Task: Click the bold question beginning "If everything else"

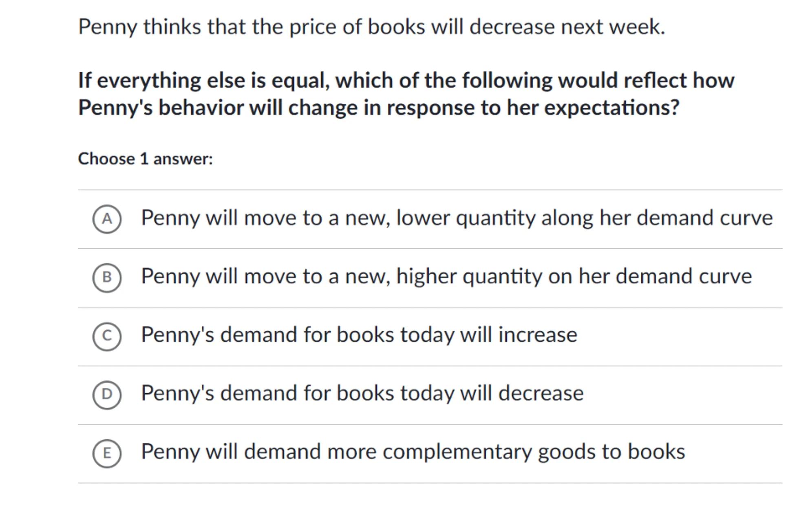Action: click(x=406, y=94)
